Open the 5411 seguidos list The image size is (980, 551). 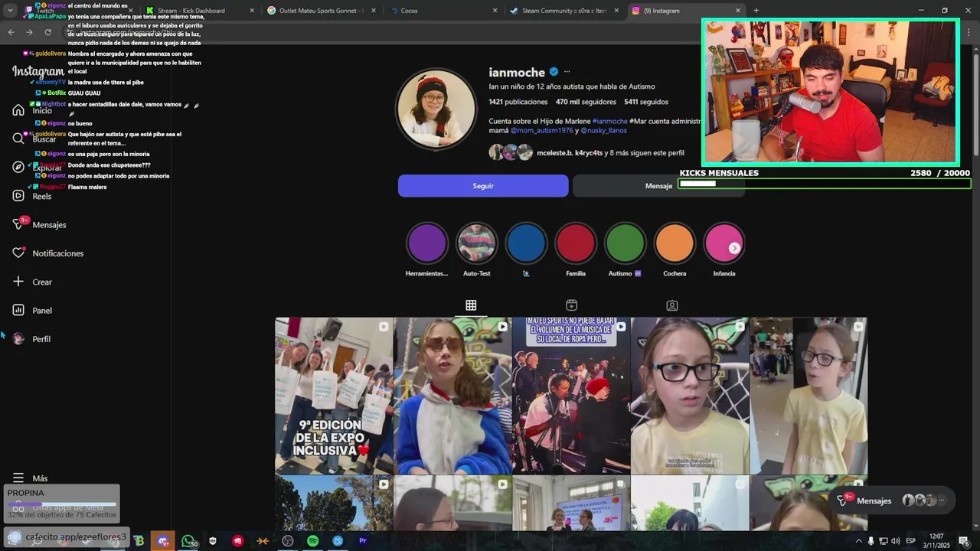point(646,102)
